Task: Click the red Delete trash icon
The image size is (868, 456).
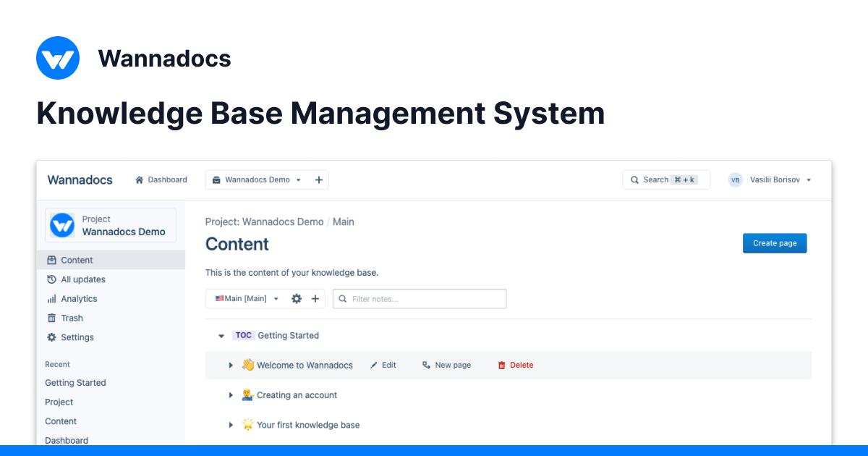Action: click(x=502, y=365)
